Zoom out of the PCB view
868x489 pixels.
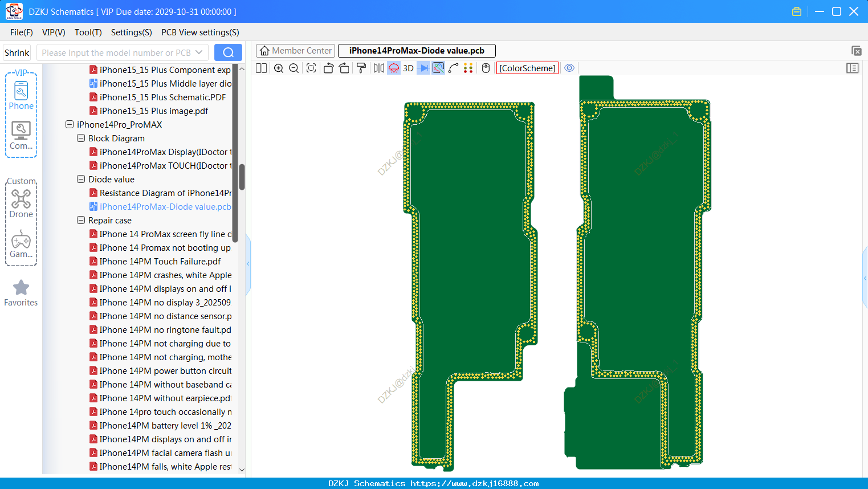pyautogui.click(x=294, y=68)
